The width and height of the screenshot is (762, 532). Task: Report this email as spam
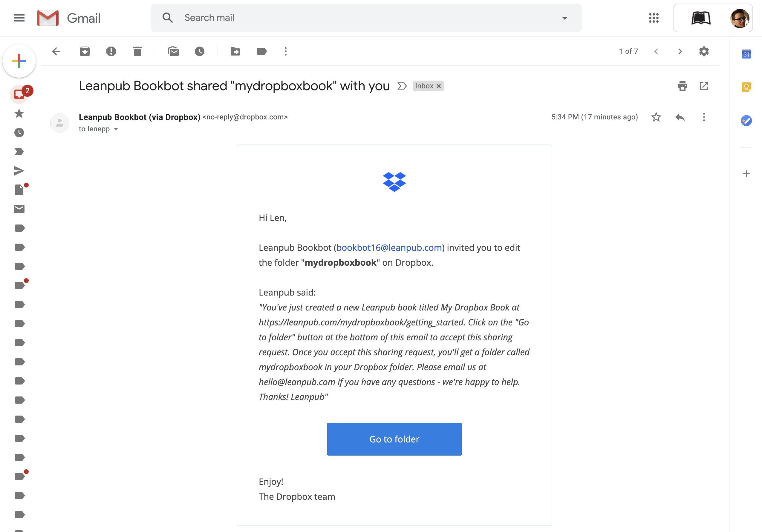click(x=111, y=51)
